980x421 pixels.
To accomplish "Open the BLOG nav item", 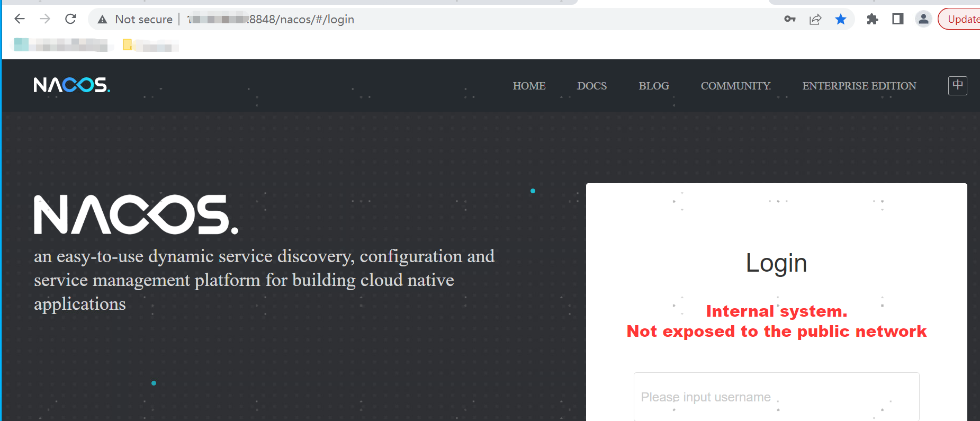I will click(x=654, y=86).
